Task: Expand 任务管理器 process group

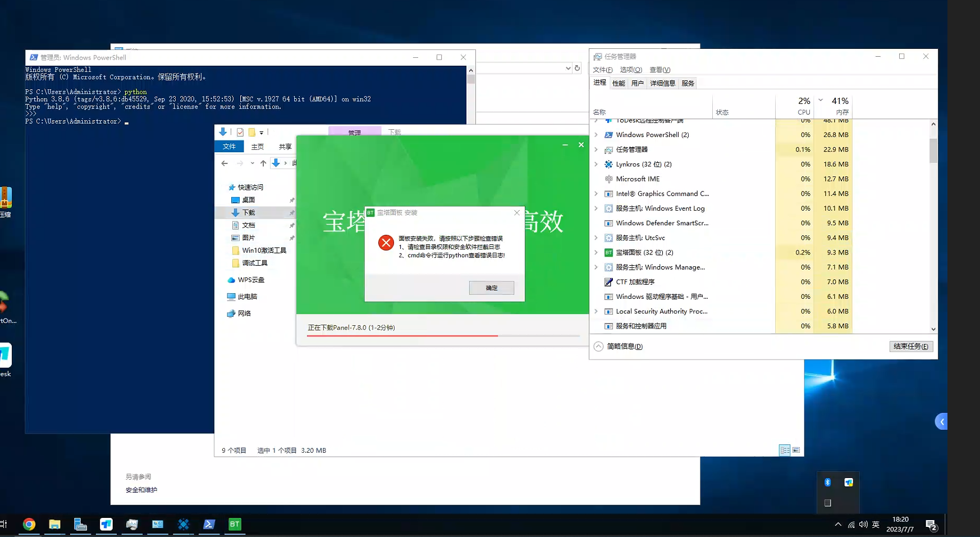Action: pos(596,149)
